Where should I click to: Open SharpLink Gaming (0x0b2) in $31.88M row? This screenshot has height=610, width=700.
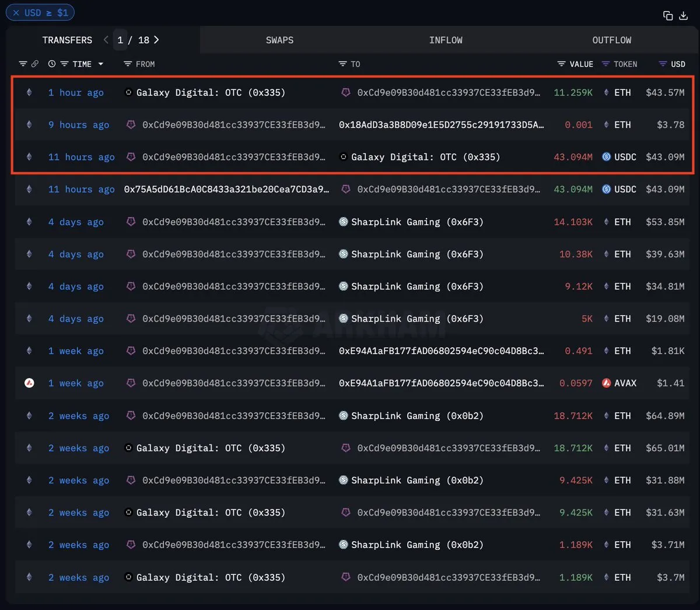pos(417,480)
